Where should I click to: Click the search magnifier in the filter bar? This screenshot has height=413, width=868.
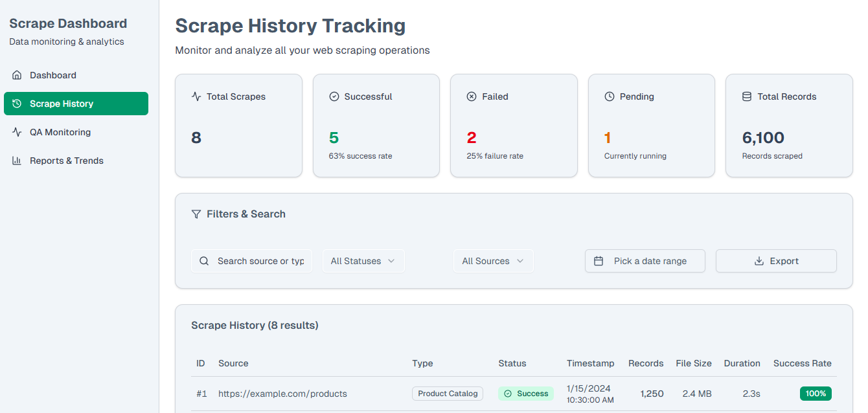204,260
